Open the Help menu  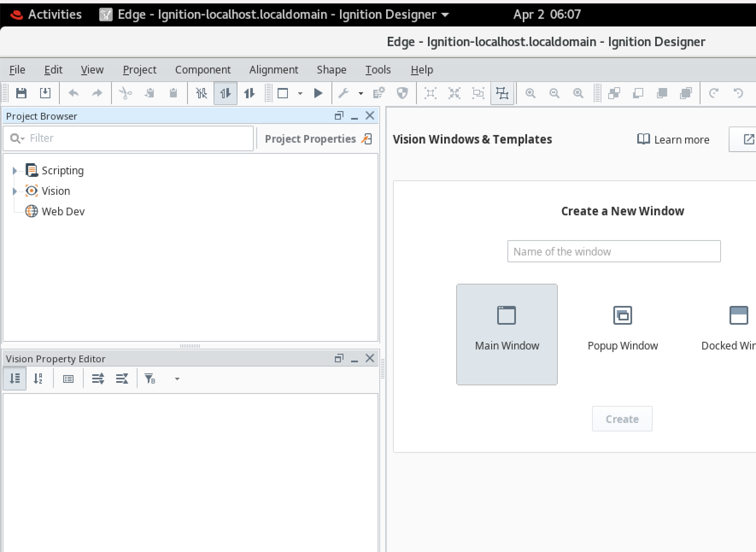422,70
